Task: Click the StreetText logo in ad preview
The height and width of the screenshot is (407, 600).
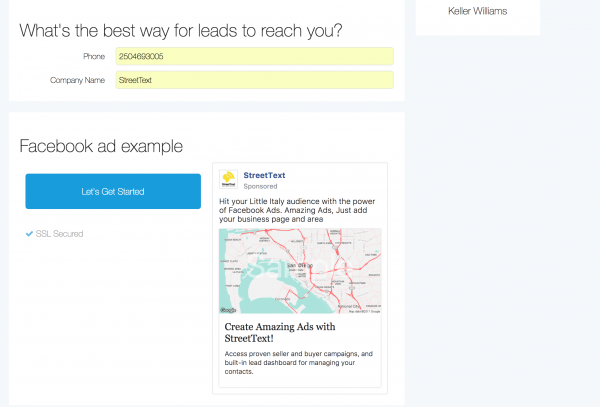Action: pyautogui.click(x=228, y=179)
